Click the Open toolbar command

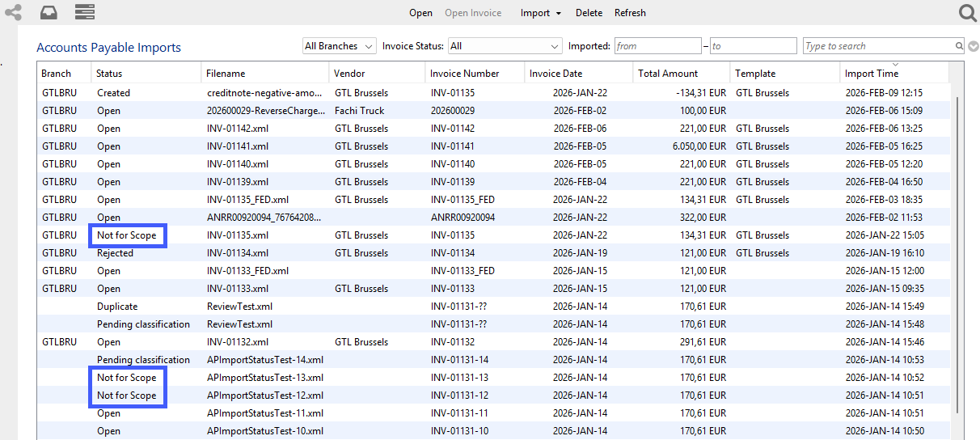pos(420,13)
